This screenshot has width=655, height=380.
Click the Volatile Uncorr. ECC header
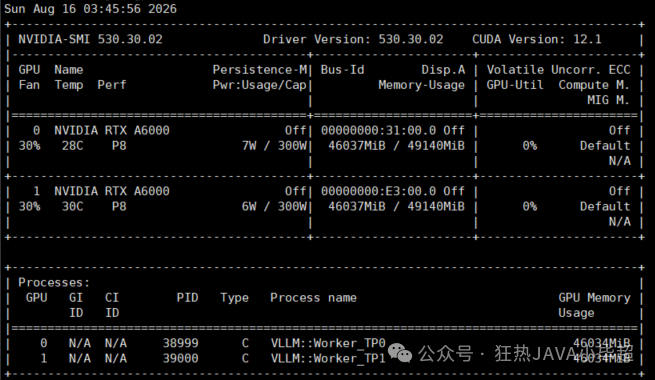(x=559, y=70)
